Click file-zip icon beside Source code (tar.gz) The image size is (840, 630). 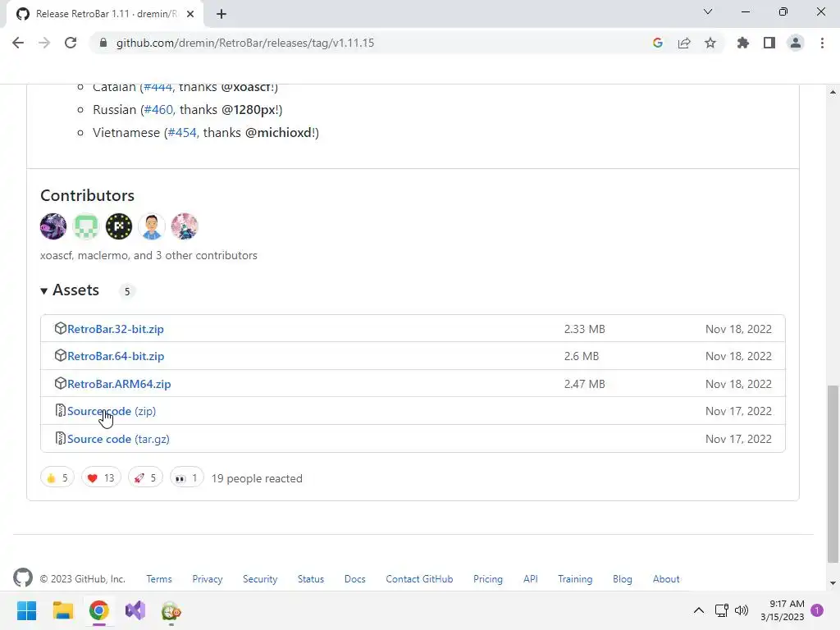[61, 438]
